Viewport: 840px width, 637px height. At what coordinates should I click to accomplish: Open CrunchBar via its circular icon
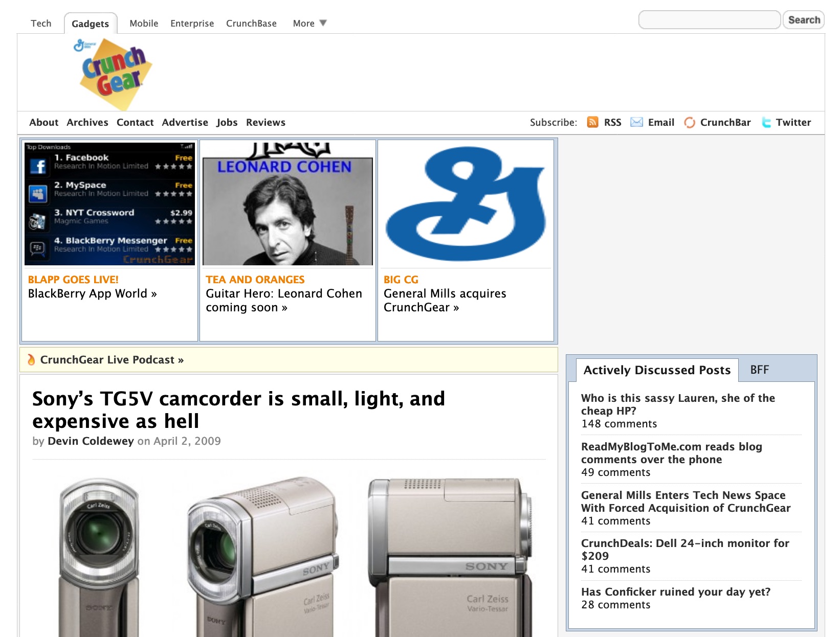coord(689,122)
